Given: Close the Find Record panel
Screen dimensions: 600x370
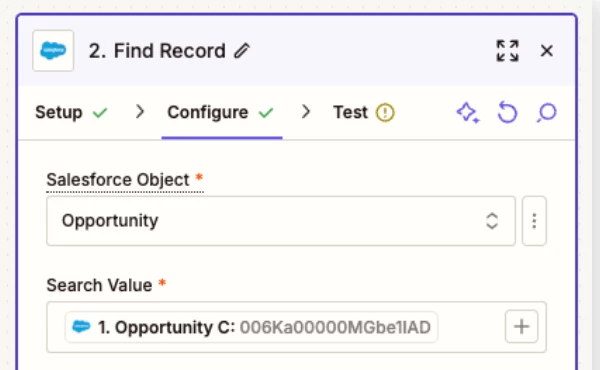Looking at the screenshot, I should 547,51.
